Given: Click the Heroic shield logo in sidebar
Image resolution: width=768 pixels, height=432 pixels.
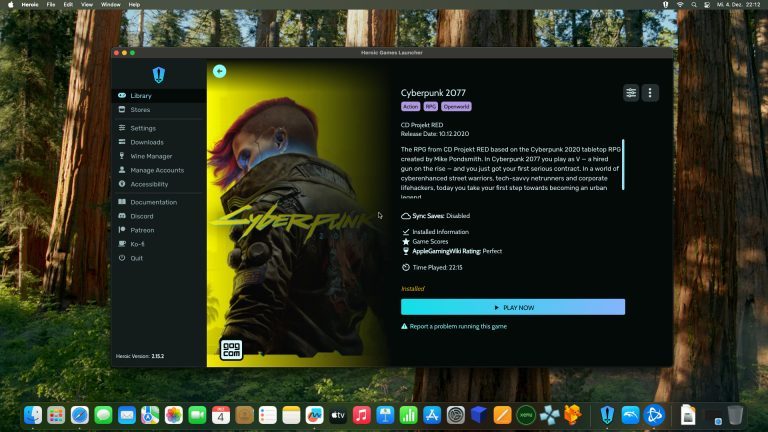Looking at the screenshot, I should click(x=159, y=74).
